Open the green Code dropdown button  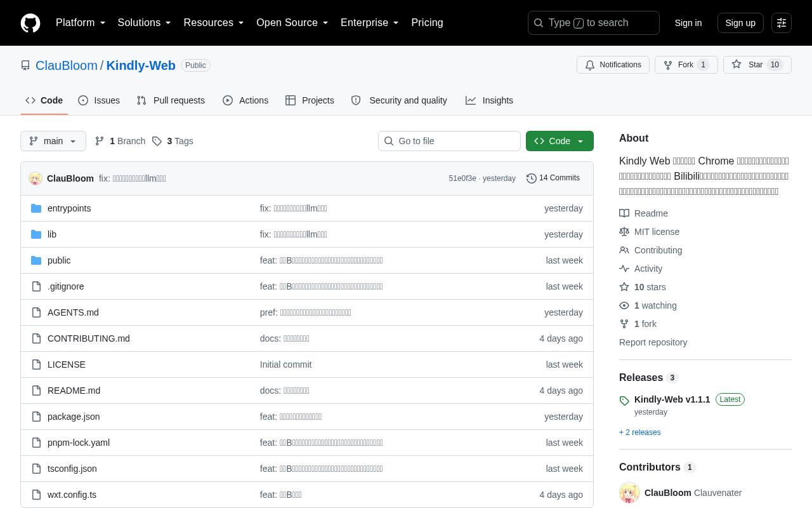(560, 141)
